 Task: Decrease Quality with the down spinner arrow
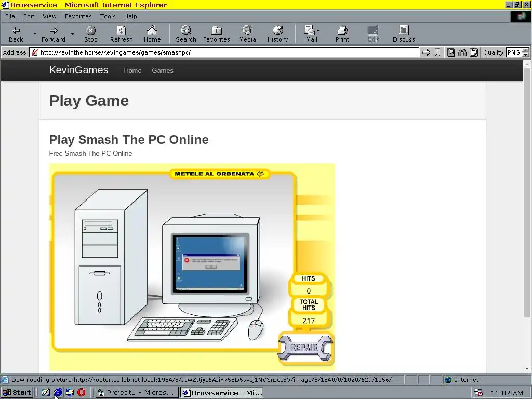point(526,55)
